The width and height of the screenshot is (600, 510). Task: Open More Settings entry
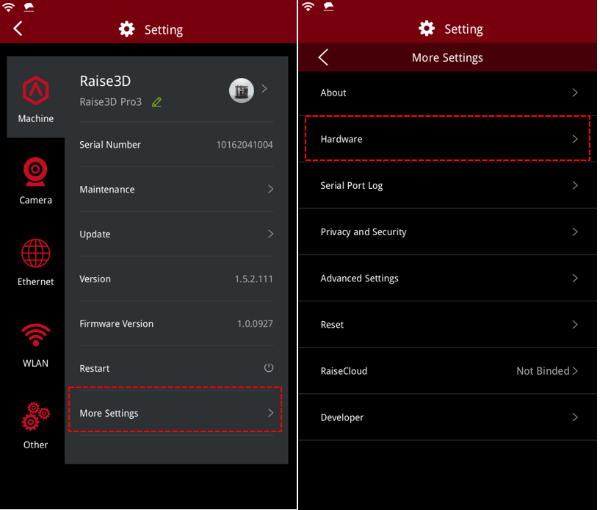(176, 413)
